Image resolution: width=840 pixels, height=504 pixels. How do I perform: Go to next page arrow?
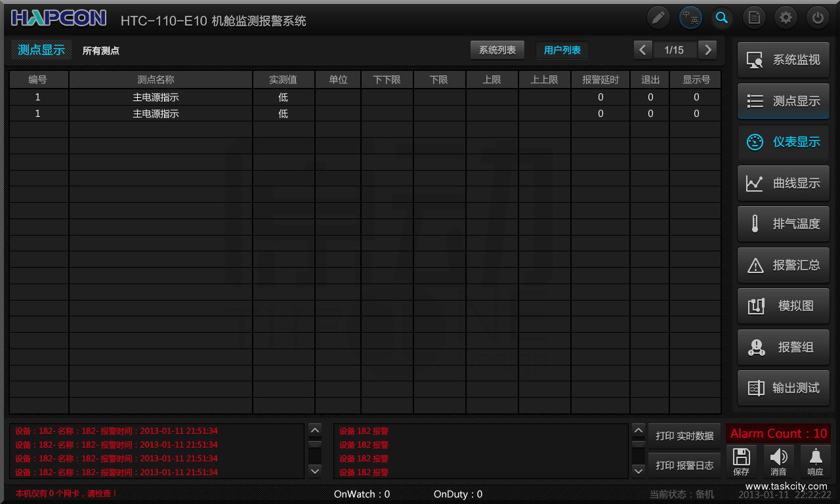pos(707,50)
